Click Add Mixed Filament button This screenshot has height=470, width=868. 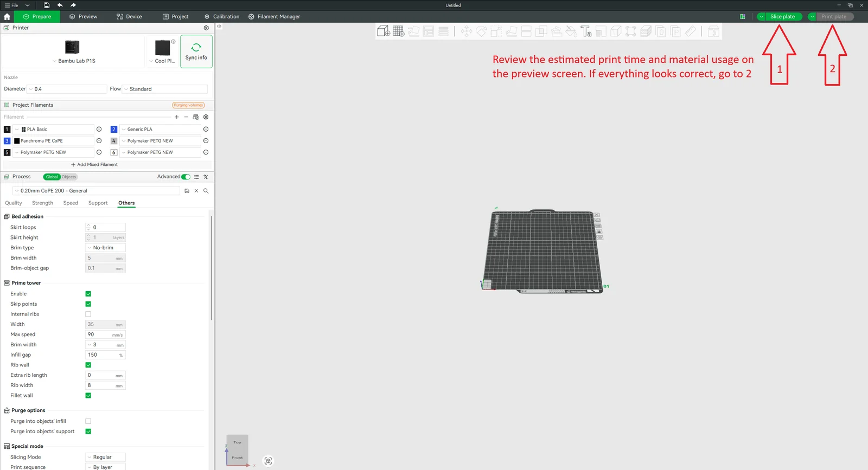click(94, 165)
